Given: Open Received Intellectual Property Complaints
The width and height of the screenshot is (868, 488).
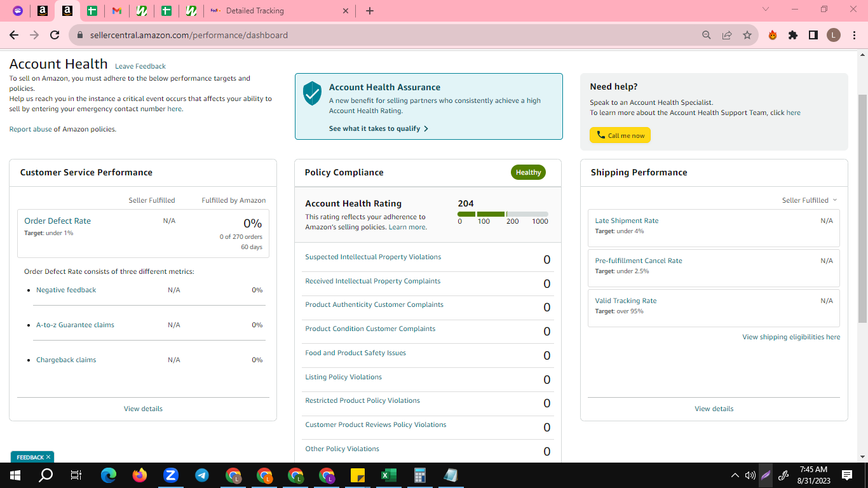Looking at the screenshot, I should [373, 281].
